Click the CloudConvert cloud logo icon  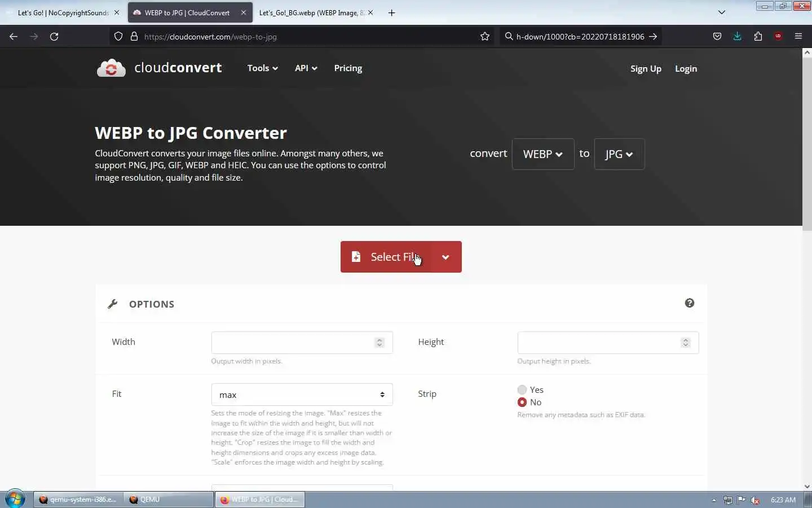pos(111,68)
